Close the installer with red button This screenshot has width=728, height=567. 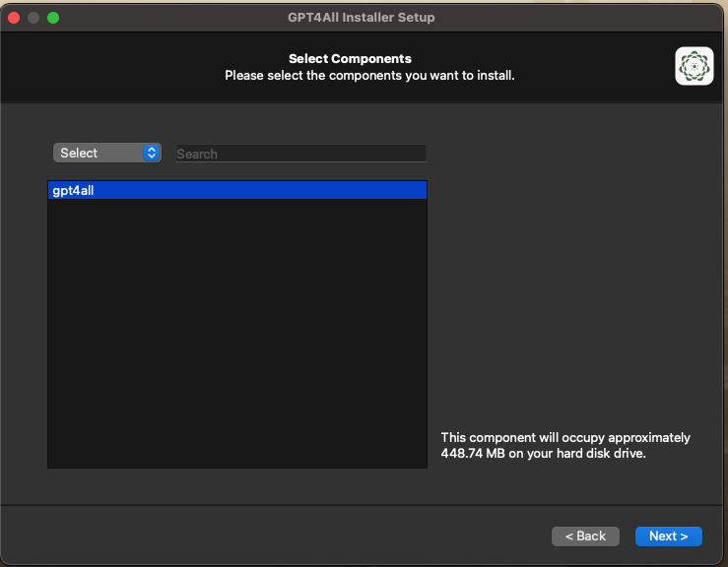coord(14,18)
